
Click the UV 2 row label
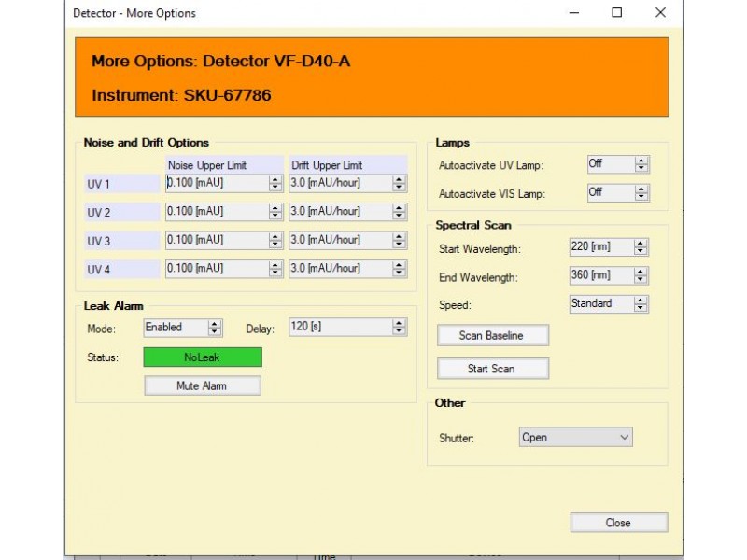(122, 213)
